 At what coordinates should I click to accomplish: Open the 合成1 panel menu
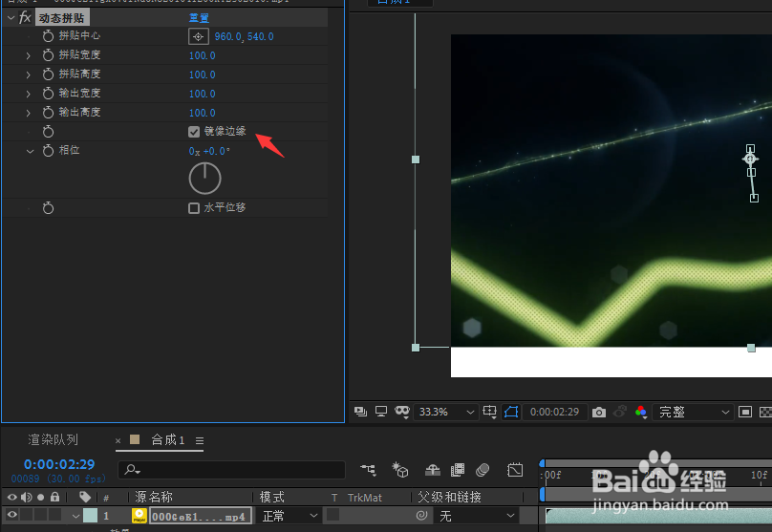click(200, 440)
